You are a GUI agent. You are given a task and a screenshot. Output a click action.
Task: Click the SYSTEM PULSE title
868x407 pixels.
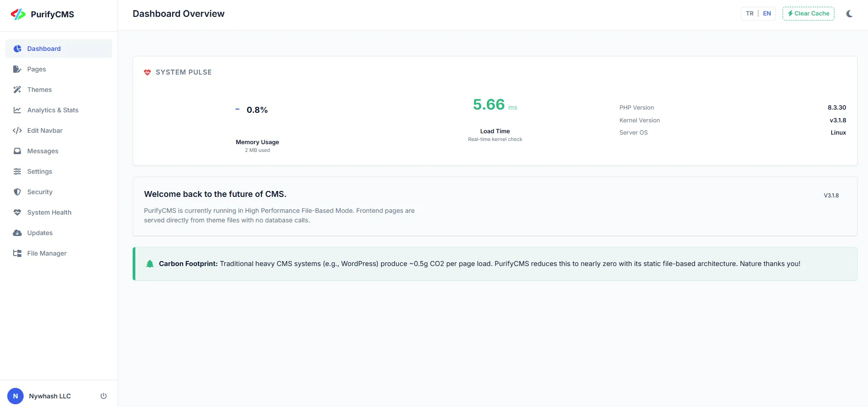tap(184, 72)
